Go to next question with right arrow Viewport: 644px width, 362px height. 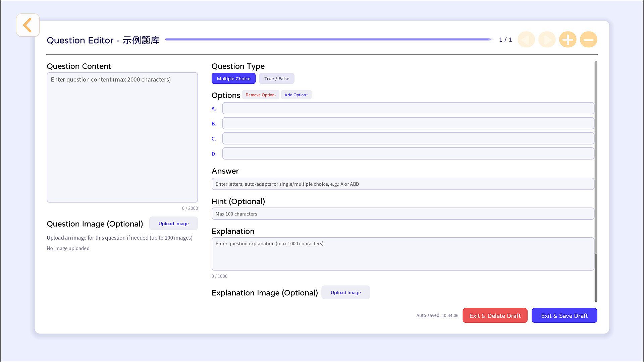click(x=547, y=40)
